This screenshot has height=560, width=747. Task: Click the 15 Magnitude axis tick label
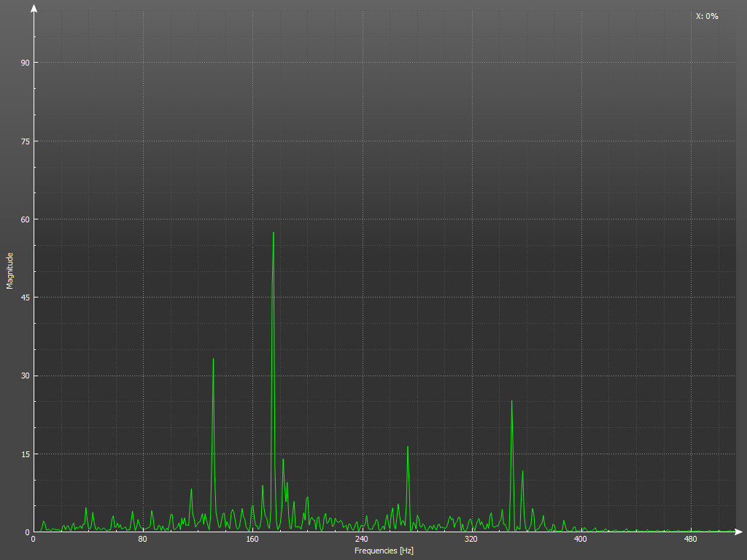[x=25, y=454]
